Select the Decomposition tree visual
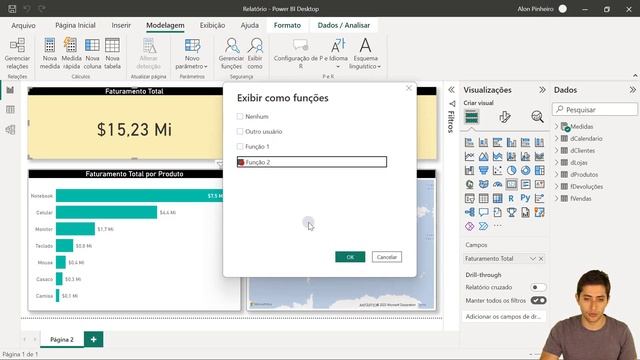 click(x=469, y=212)
